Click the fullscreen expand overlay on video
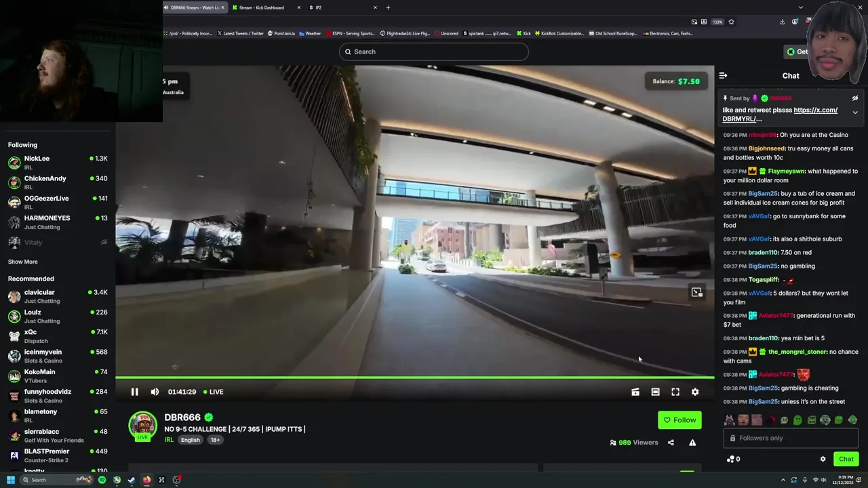Viewport: 868px width, 488px height. click(x=696, y=292)
